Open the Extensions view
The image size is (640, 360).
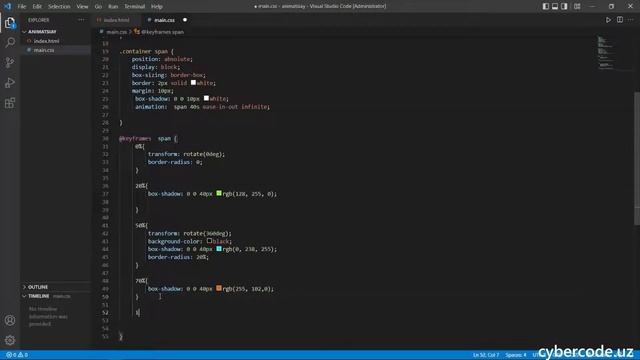pyautogui.click(x=10, y=103)
